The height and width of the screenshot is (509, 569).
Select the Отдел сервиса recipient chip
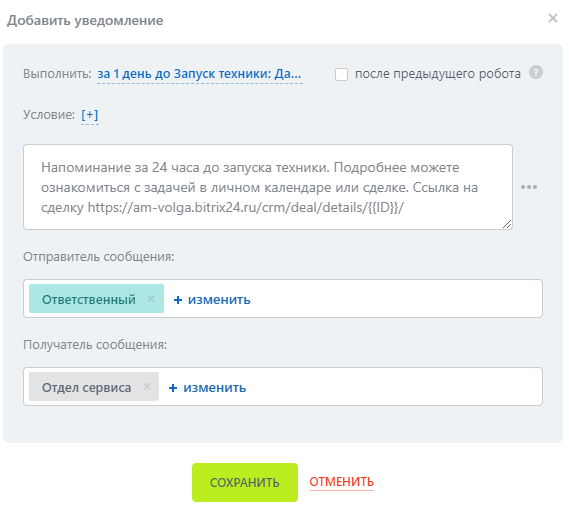coord(86,387)
